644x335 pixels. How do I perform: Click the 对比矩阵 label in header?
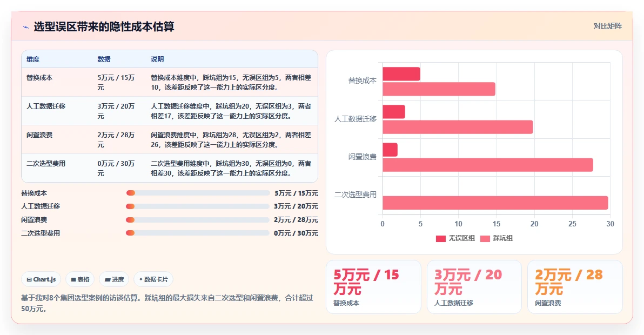pos(607,26)
